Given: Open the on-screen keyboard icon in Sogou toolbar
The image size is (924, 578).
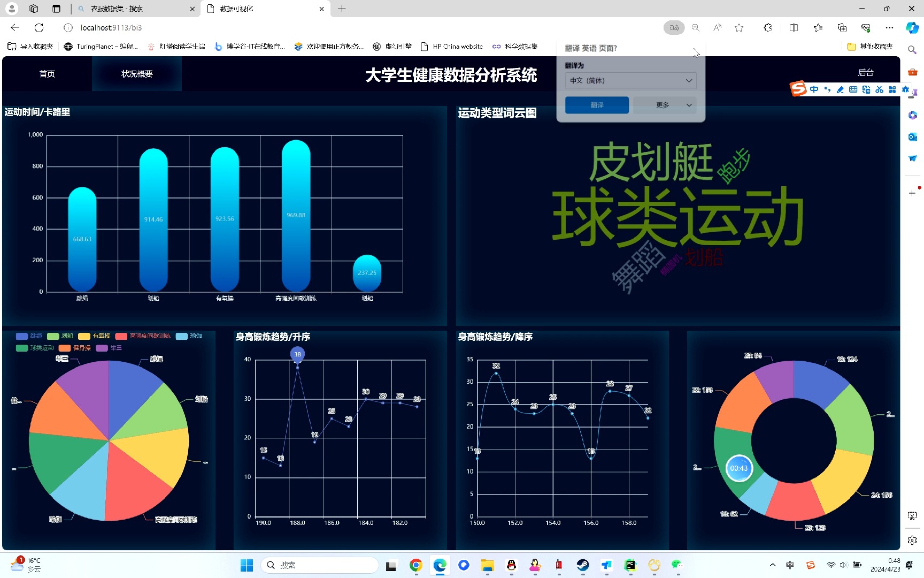Looking at the screenshot, I should point(853,89).
